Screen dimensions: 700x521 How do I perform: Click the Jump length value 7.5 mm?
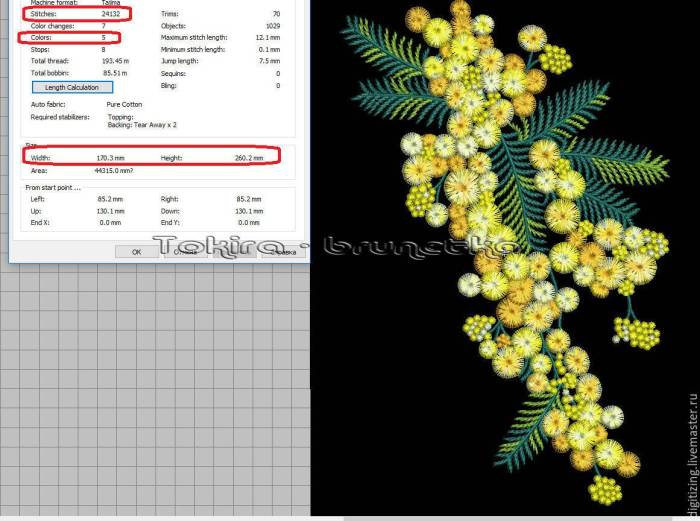(269, 61)
